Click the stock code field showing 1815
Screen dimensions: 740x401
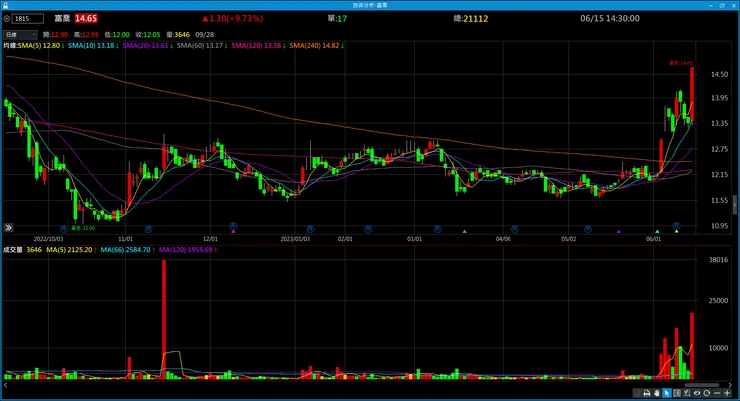[x=28, y=19]
